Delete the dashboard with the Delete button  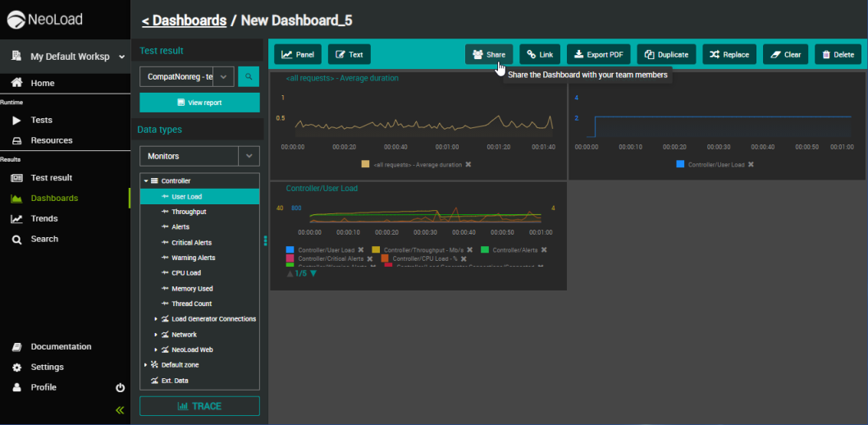pos(838,54)
